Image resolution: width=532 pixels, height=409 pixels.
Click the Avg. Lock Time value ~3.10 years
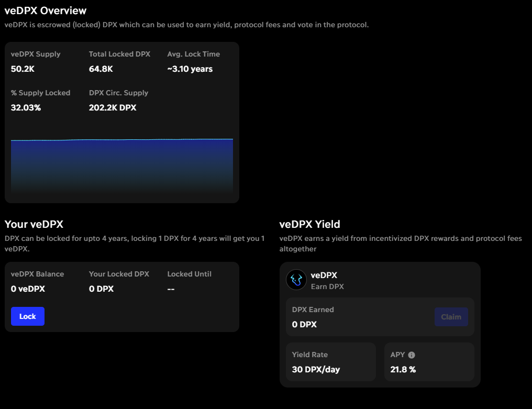190,69
